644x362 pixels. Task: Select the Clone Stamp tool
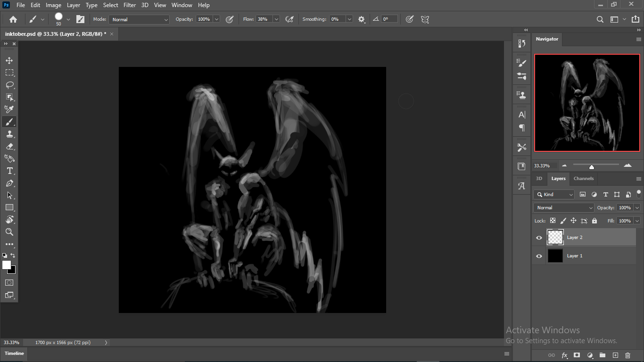pos(9,134)
